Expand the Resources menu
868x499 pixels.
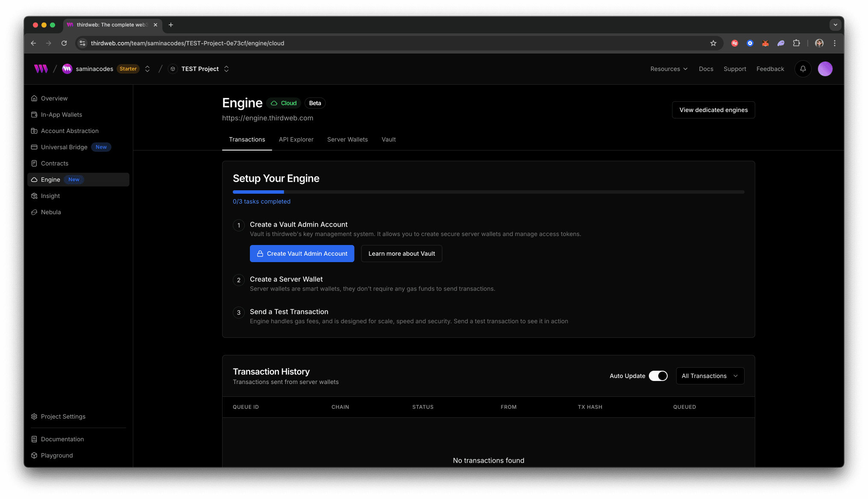point(669,69)
